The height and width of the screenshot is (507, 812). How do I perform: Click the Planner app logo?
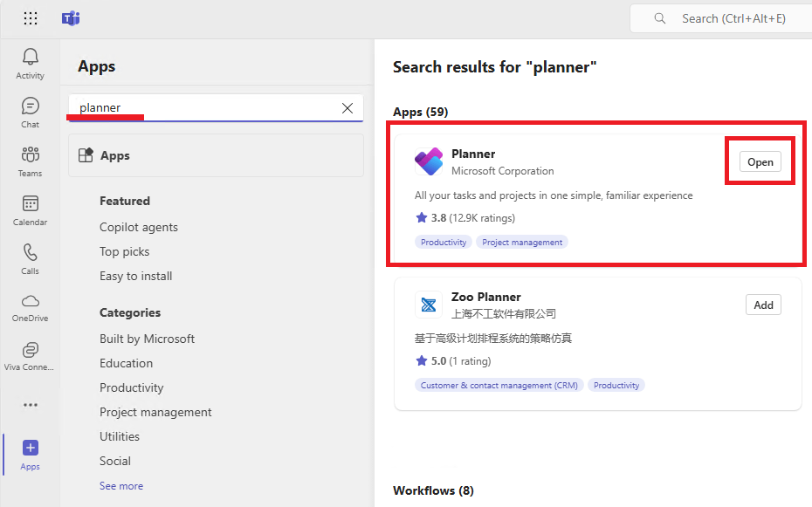(x=429, y=161)
